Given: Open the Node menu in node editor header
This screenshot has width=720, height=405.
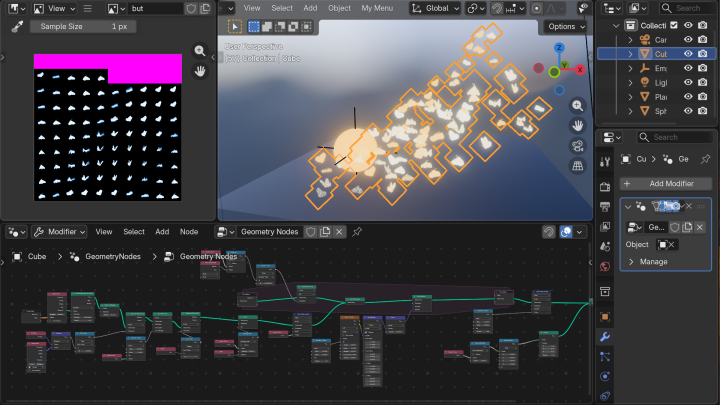Looking at the screenshot, I should click(189, 232).
